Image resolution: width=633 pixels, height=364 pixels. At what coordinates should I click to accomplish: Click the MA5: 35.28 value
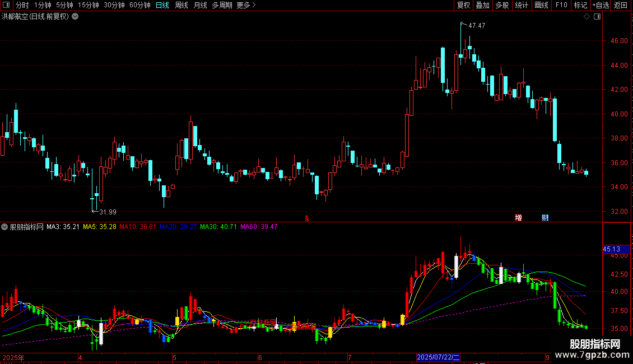100,227
